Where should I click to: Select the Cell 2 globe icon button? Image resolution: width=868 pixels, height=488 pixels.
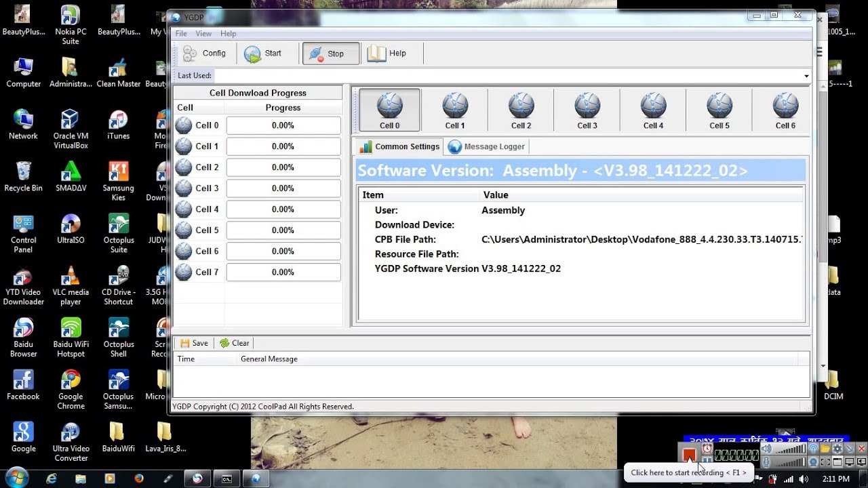pyautogui.click(x=521, y=110)
